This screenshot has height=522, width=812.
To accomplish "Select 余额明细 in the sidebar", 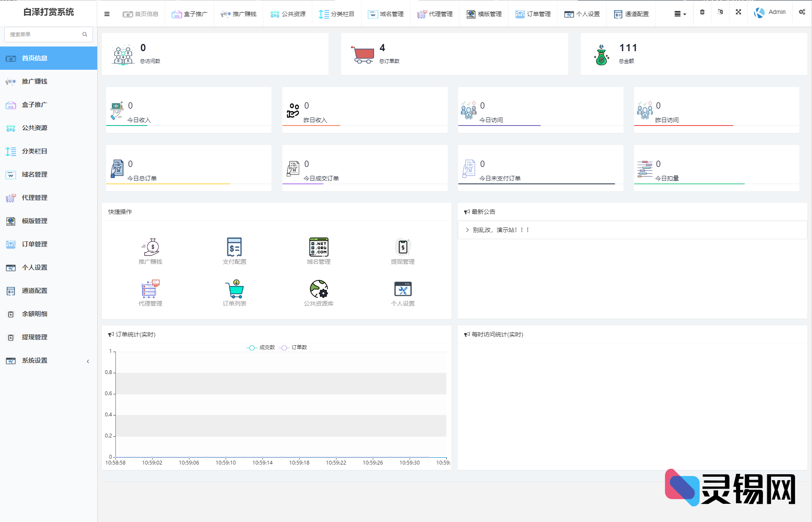I will (x=35, y=314).
